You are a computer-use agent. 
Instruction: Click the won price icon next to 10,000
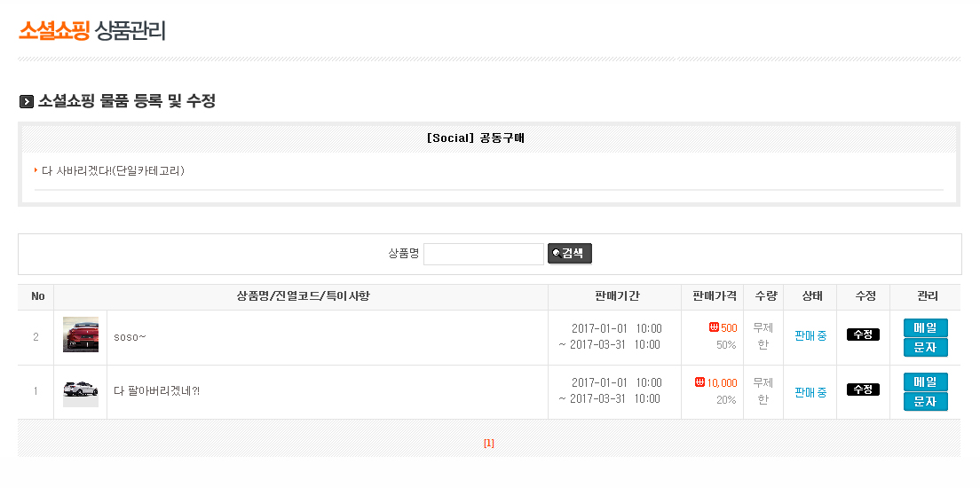tap(700, 382)
